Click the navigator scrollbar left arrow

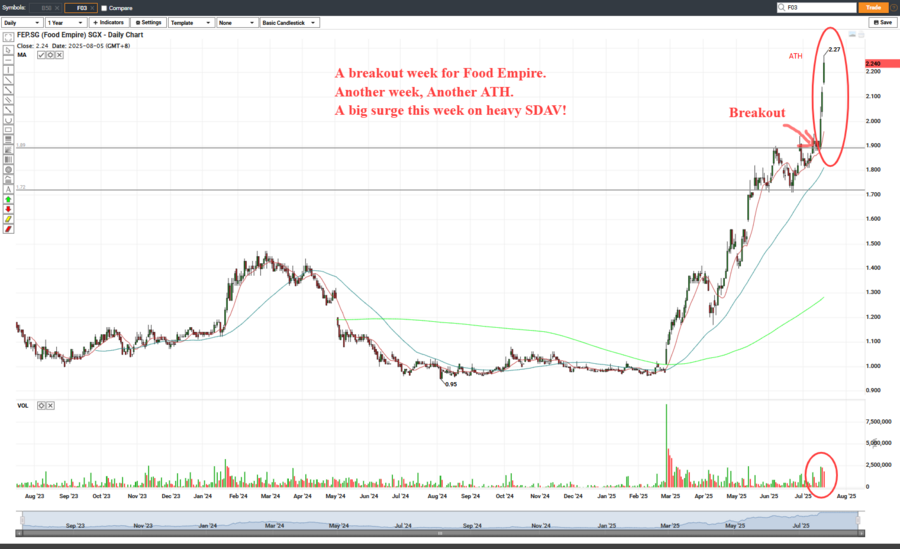pyautogui.click(x=18, y=533)
